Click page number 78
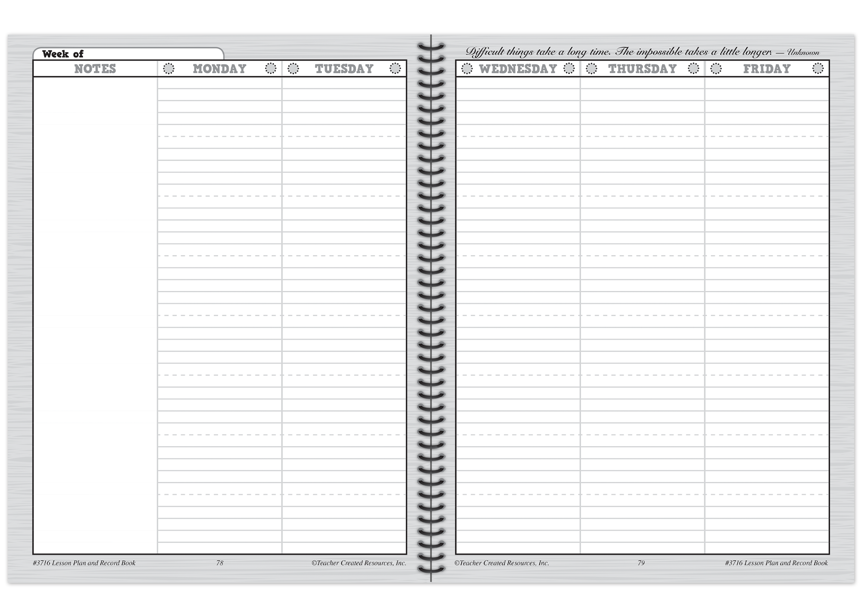The width and height of the screenshot is (862, 616). (220, 563)
